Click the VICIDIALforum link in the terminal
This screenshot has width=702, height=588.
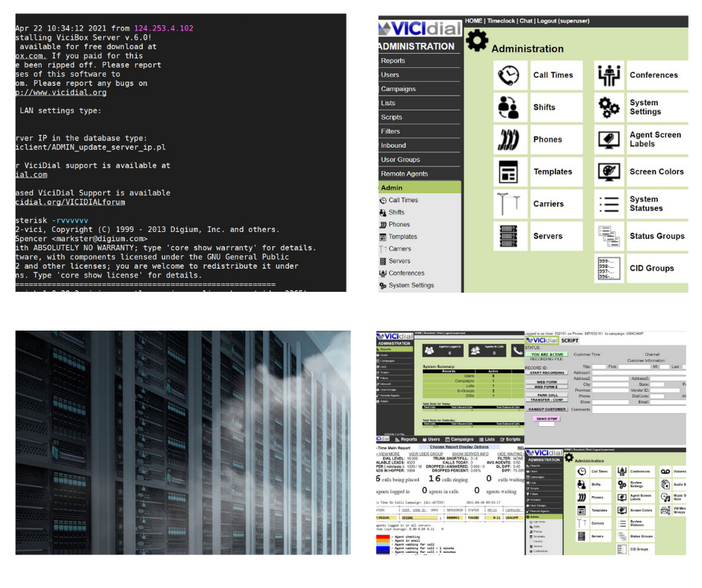pyautogui.click(x=70, y=202)
